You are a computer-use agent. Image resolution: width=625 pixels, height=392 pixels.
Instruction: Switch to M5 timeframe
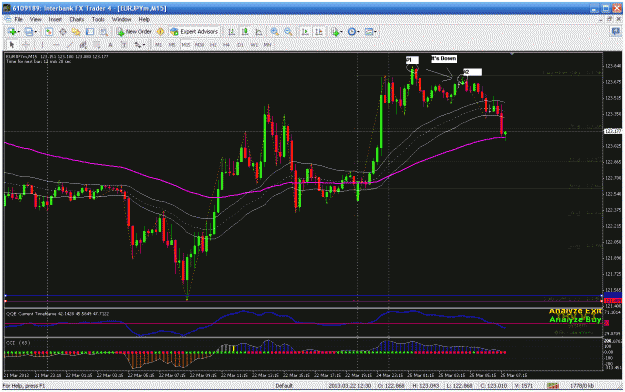tap(172, 45)
